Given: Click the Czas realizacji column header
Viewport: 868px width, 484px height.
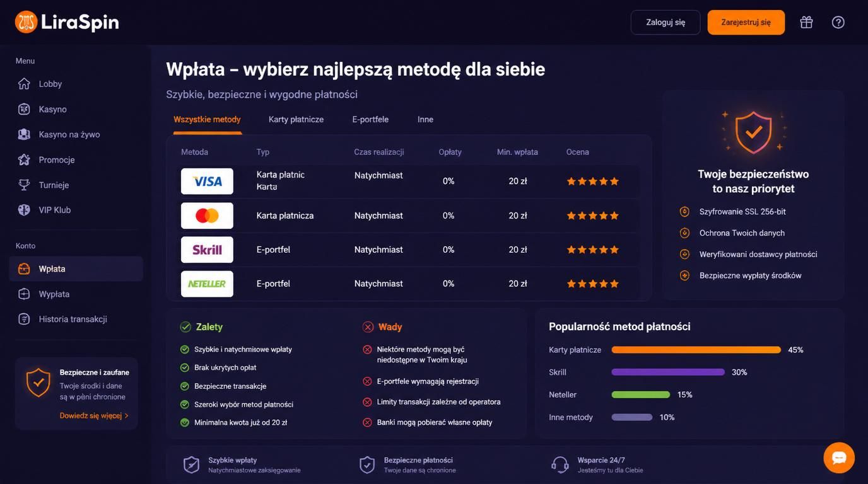Looking at the screenshot, I should pos(379,152).
